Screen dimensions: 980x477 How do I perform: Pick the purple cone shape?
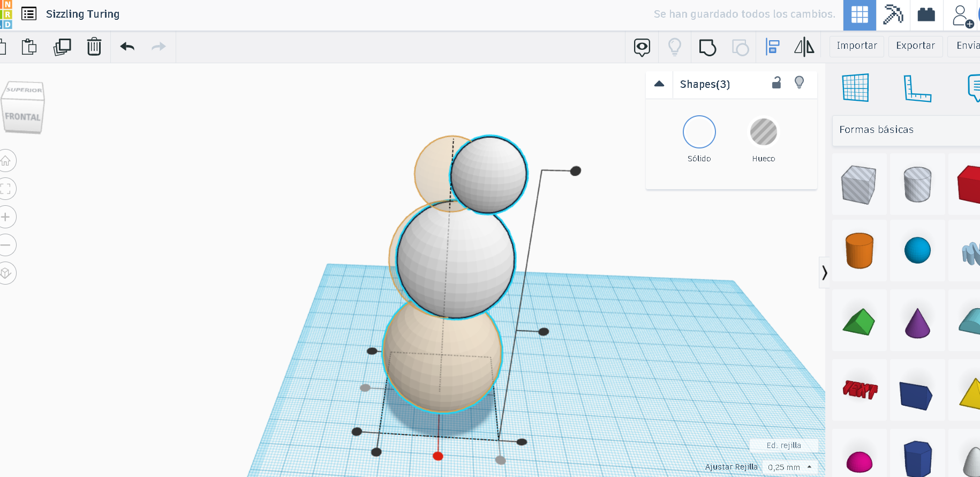point(917,323)
